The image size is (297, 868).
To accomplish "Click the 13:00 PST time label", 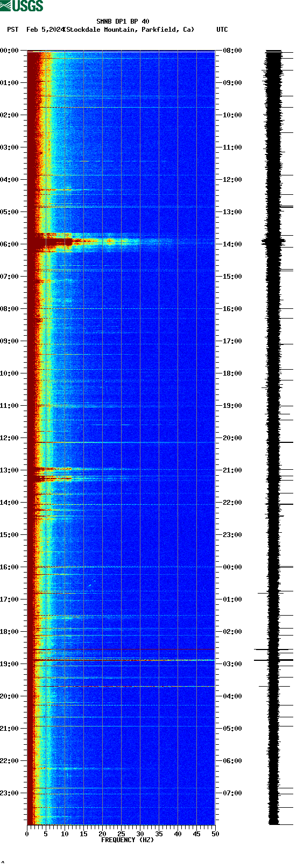I will pos(10,470).
